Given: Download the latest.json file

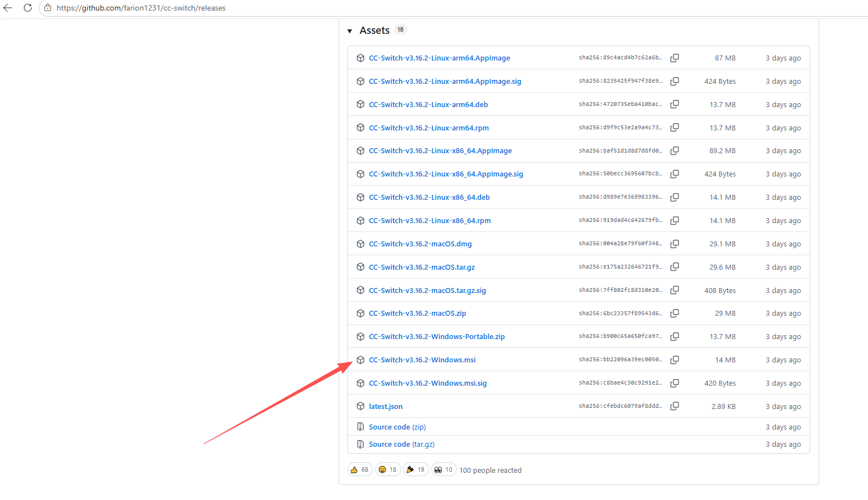Looking at the screenshot, I should click(x=386, y=407).
